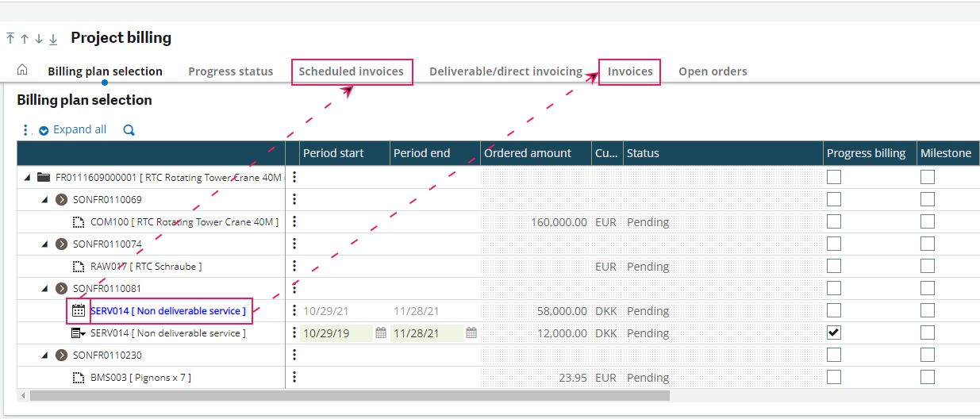The image size is (980, 419).
Task: Collapse the SONFR0110069 order node
Action: 44,200
